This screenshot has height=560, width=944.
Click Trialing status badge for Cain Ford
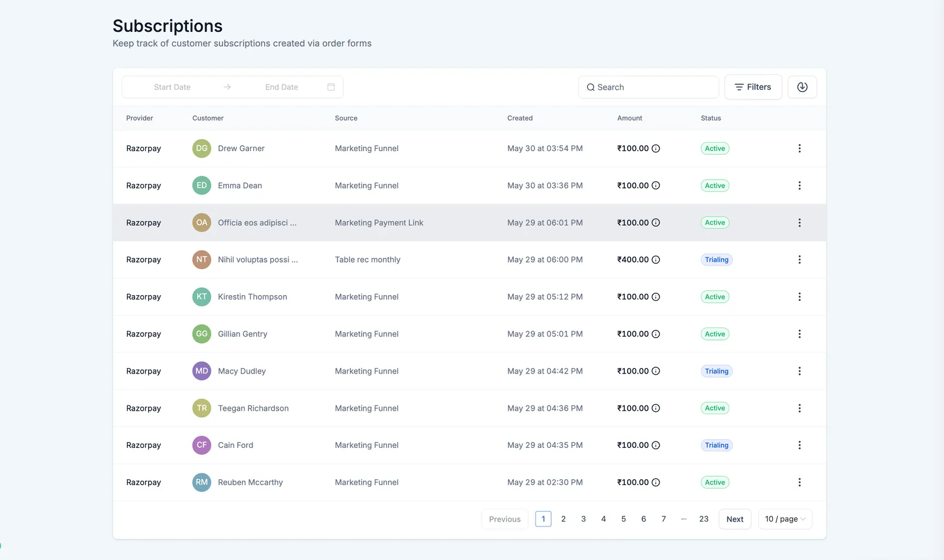716,446
